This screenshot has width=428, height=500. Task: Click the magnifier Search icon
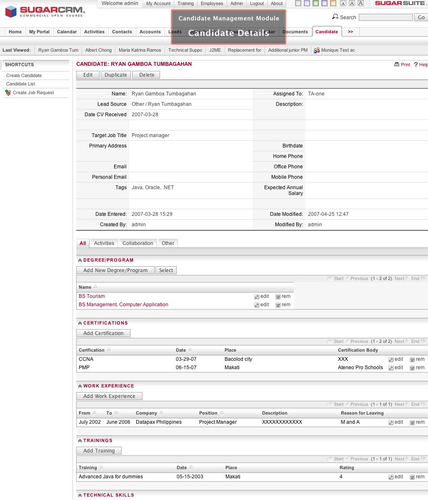[335, 16]
